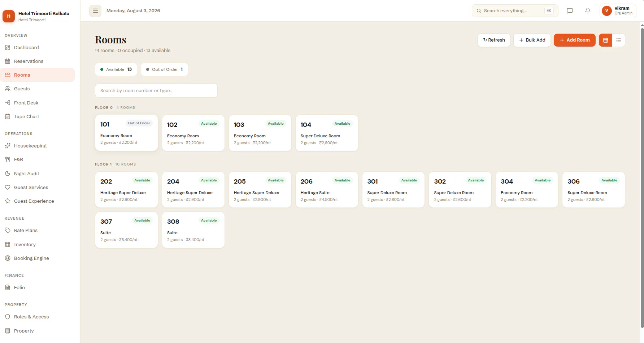Focus the room number search field
Viewport: 644px width, 343px height.
coord(156,90)
